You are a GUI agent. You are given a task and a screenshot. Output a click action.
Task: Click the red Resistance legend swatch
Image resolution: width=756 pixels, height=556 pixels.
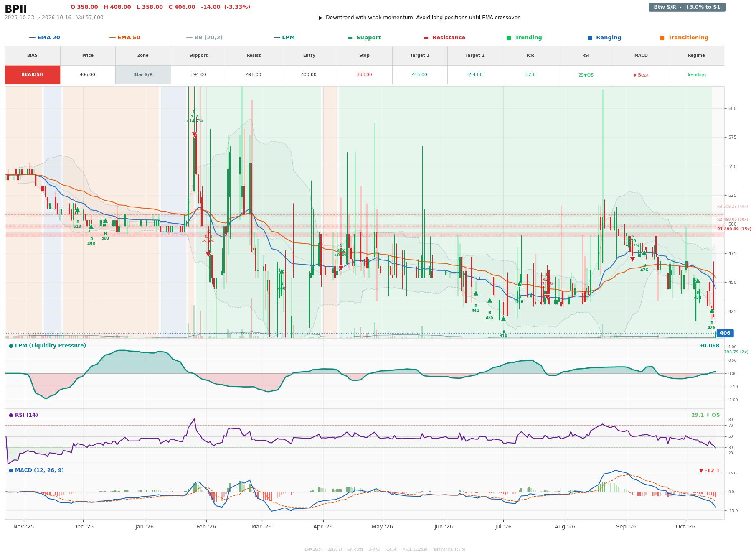click(x=426, y=38)
